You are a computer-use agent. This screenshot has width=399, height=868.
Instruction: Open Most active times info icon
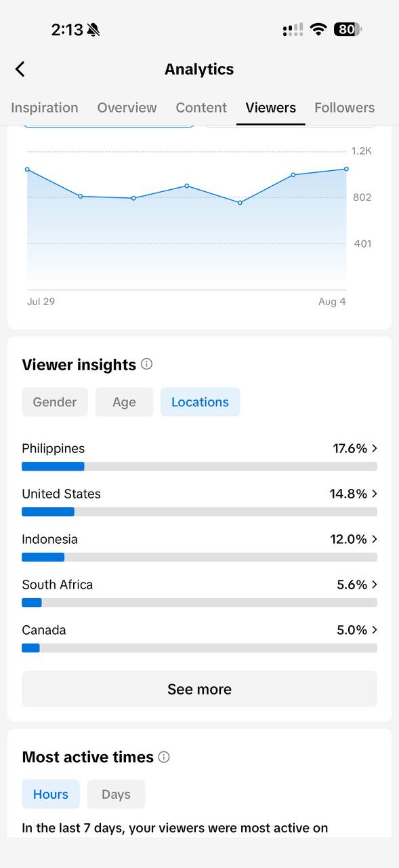(164, 757)
